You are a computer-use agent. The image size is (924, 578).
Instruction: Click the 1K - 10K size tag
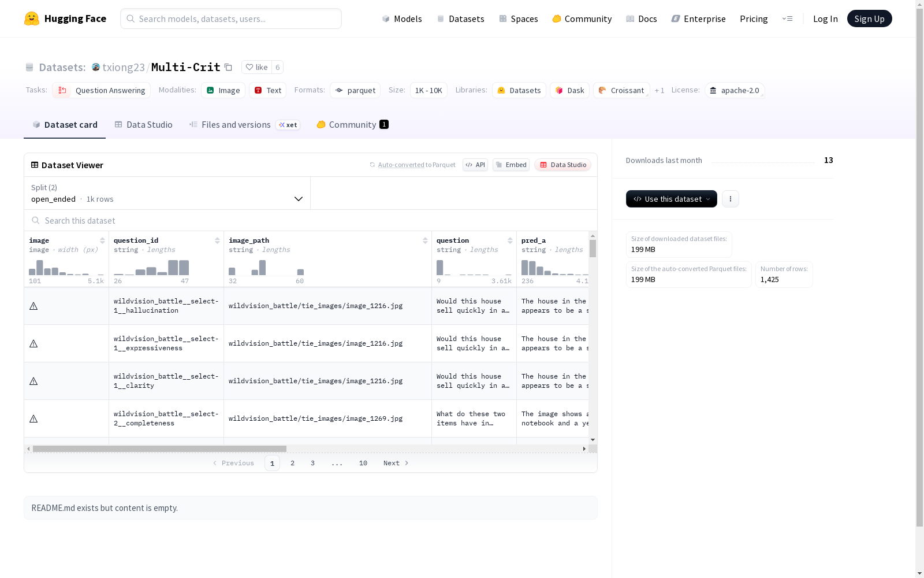pos(429,90)
